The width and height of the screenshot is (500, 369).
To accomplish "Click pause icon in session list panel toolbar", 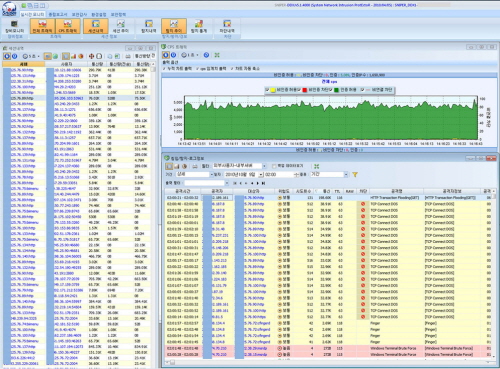I will [x=14, y=56].
